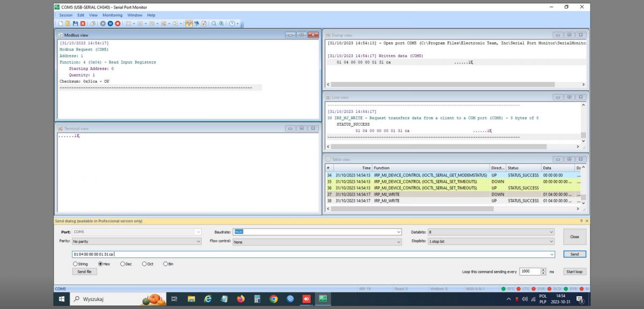Click the hex data input field

(311, 254)
